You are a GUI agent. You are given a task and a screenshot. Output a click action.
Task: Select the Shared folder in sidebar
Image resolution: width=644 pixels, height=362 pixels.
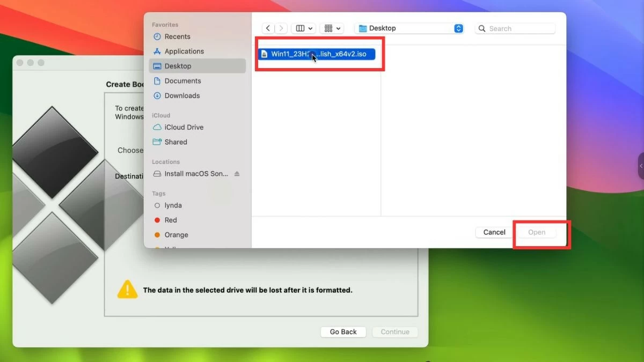[175, 142]
